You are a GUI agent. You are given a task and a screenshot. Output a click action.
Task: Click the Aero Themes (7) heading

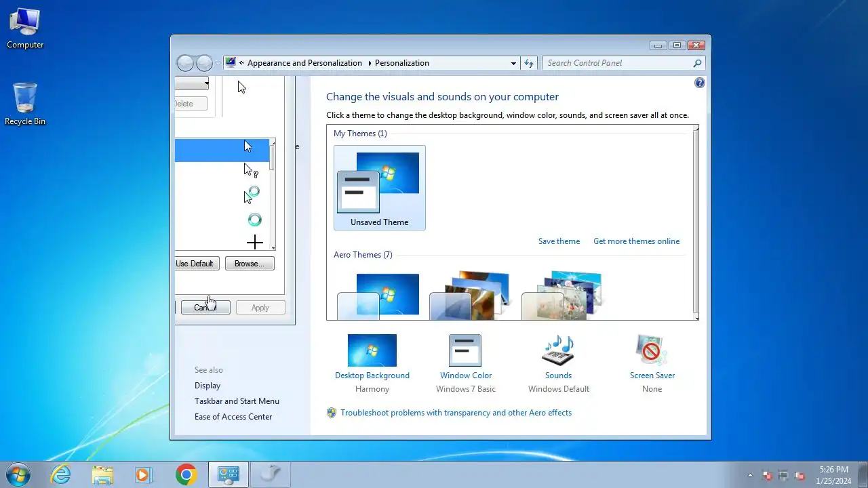point(363,255)
